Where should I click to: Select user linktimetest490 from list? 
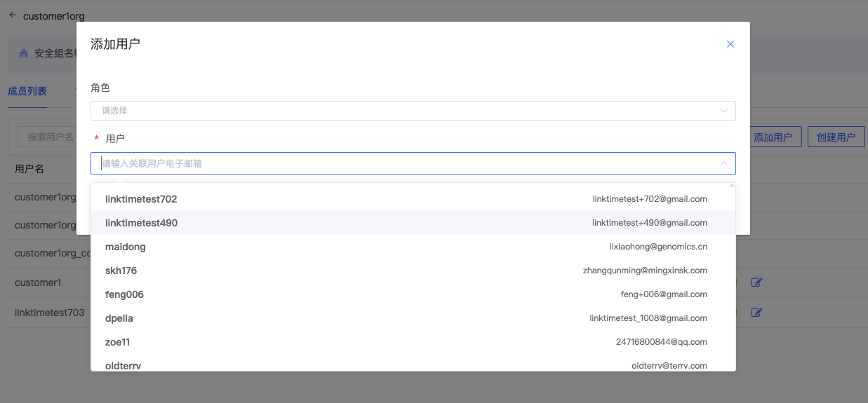(413, 223)
